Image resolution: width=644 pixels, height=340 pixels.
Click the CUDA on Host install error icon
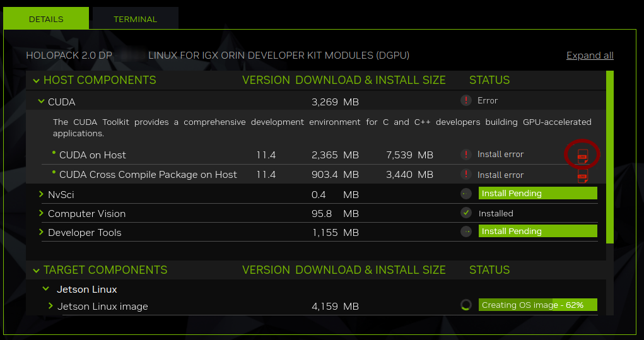coord(465,155)
